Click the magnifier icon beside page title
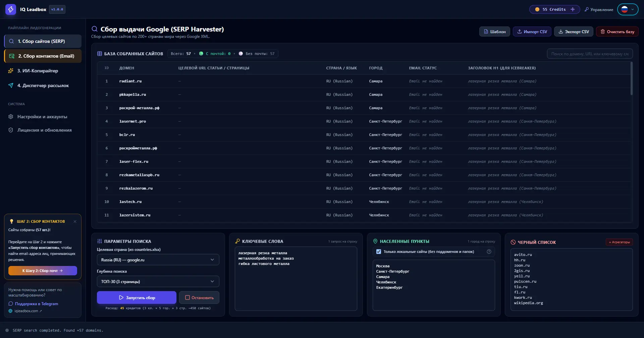644x338 pixels. click(x=95, y=29)
